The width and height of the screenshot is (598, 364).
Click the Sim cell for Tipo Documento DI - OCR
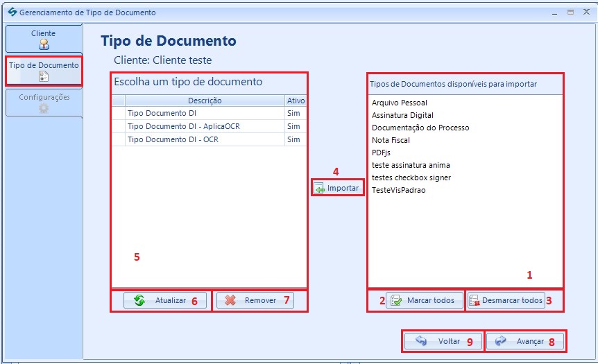coord(296,139)
